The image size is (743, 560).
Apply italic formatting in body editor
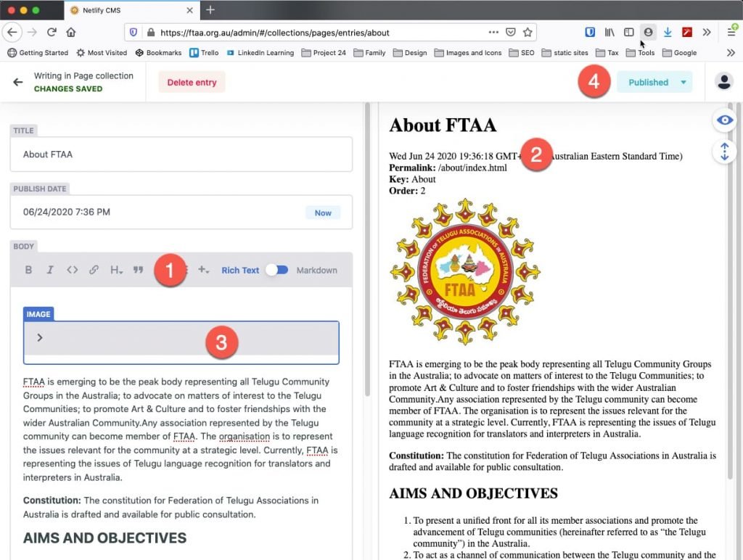(x=50, y=270)
